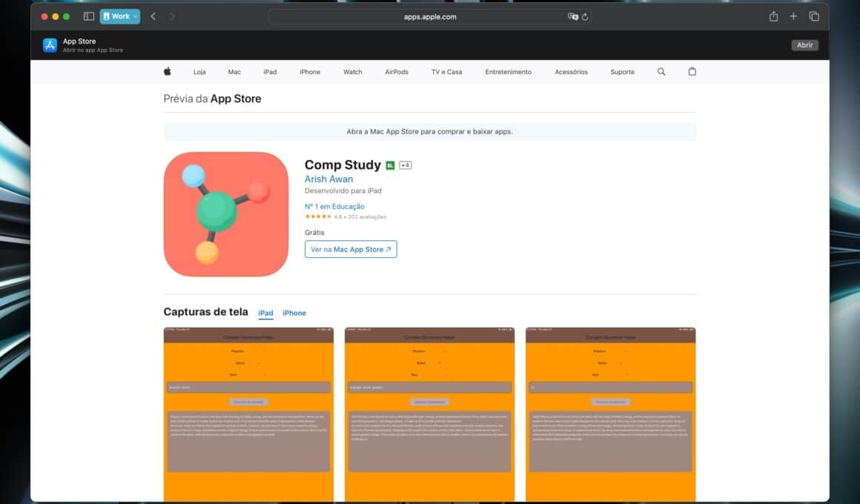Viewport: 860px width, 504px height.
Task: Click the Capturas de tela heading
Action: click(205, 311)
